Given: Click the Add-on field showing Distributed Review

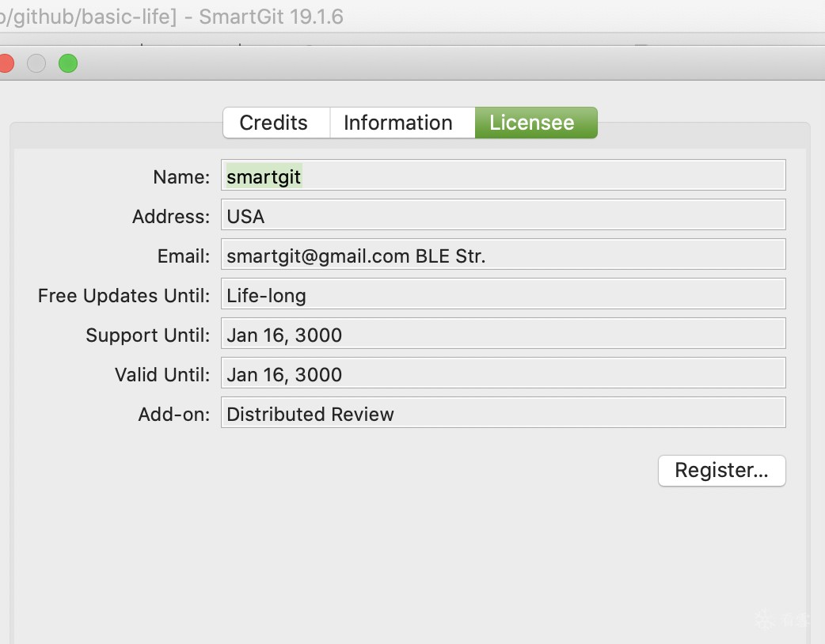Looking at the screenshot, I should point(503,413).
